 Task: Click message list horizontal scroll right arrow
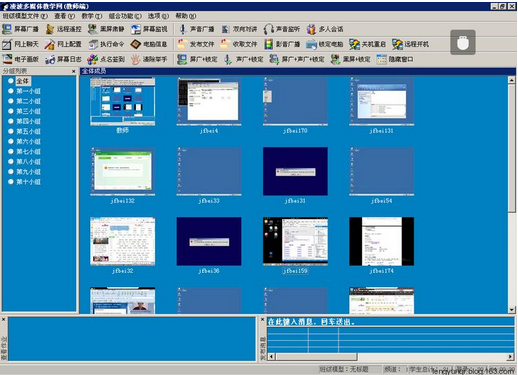pyautogui.click(x=511, y=357)
